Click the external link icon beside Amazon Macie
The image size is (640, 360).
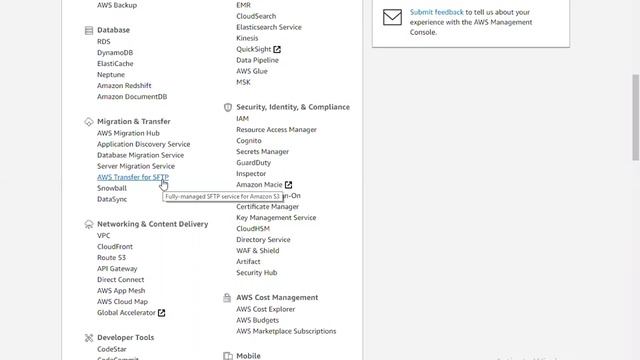[x=289, y=185]
